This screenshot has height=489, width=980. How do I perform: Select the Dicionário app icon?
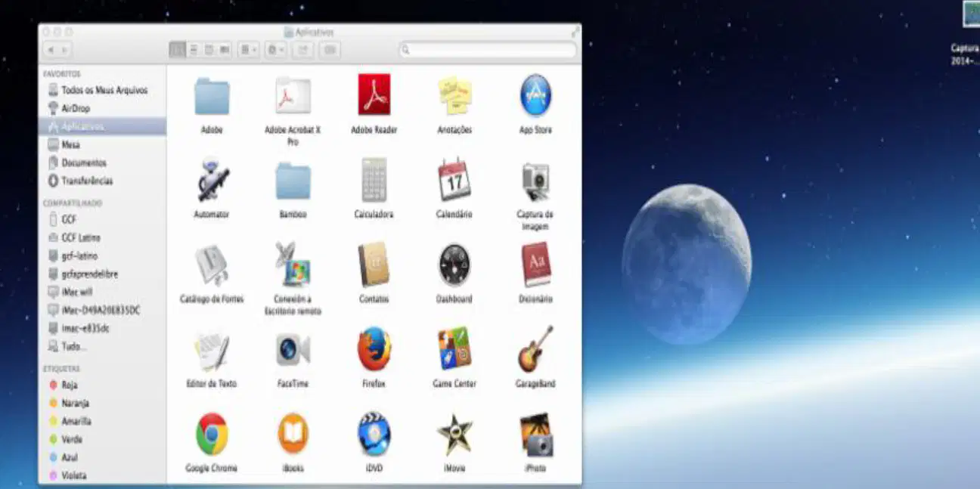pyautogui.click(x=535, y=265)
